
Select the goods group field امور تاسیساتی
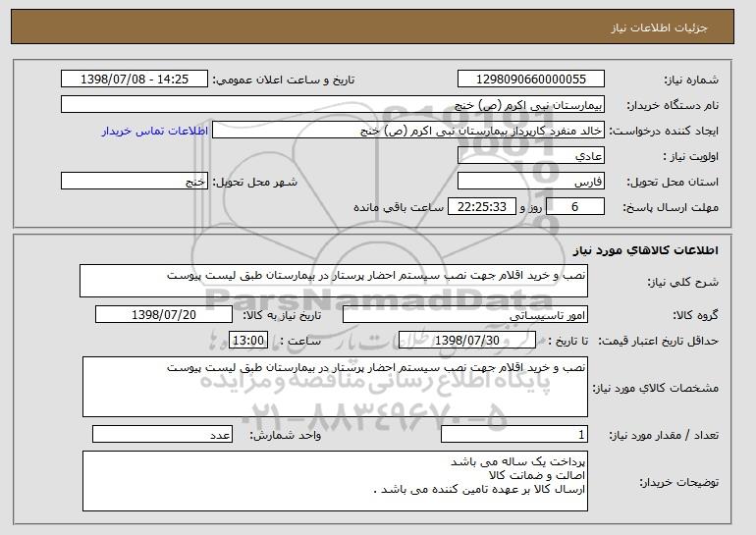[465, 315]
